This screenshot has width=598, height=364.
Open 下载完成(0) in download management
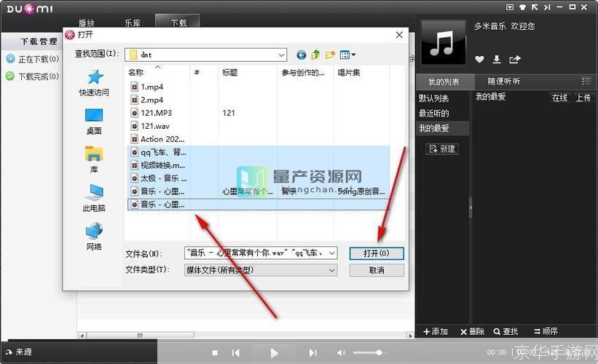(34, 76)
